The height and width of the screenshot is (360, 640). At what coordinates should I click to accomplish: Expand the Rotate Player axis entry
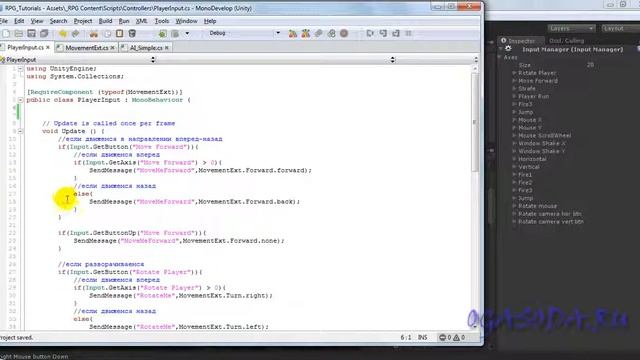[515, 73]
